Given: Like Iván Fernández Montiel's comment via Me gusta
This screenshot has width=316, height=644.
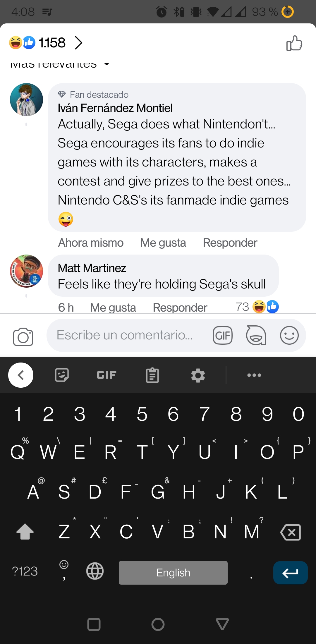Looking at the screenshot, I should [x=163, y=243].
